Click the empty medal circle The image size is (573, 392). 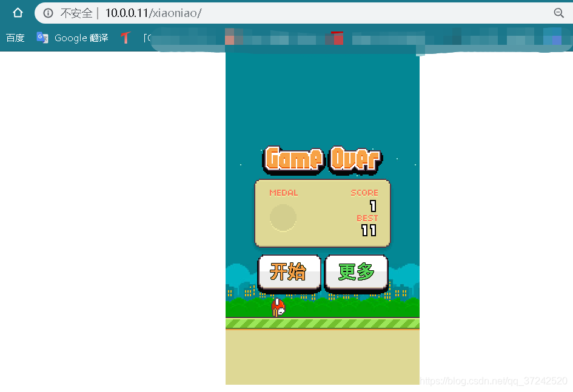[283, 218]
